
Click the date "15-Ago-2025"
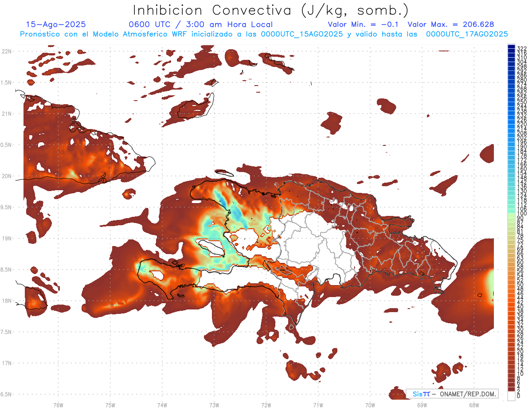click(x=56, y=25)
